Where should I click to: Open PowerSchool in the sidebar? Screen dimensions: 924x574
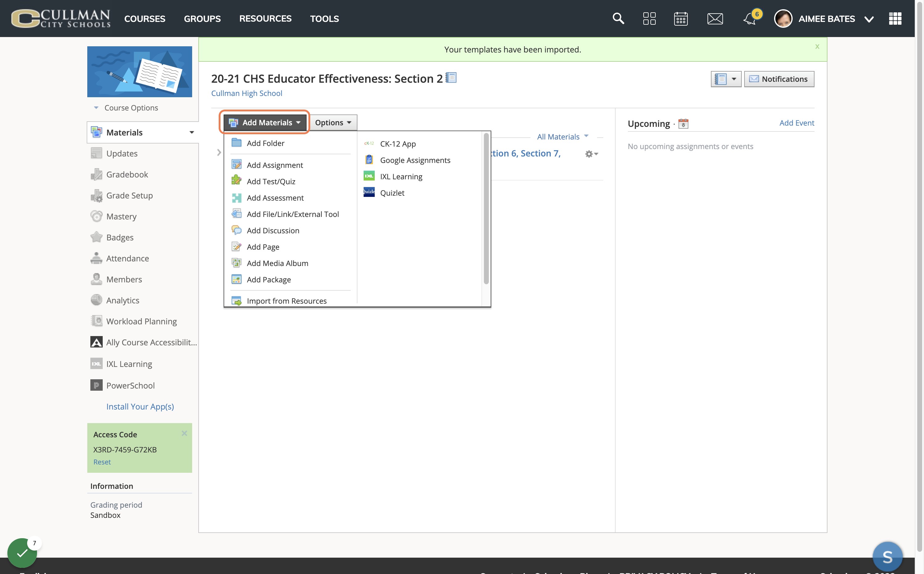tap(123, 385)
